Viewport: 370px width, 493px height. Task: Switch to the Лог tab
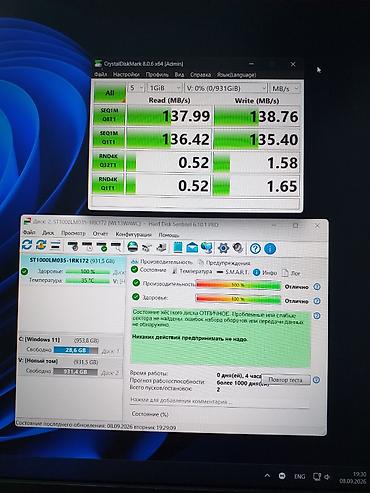click(291, 273)
